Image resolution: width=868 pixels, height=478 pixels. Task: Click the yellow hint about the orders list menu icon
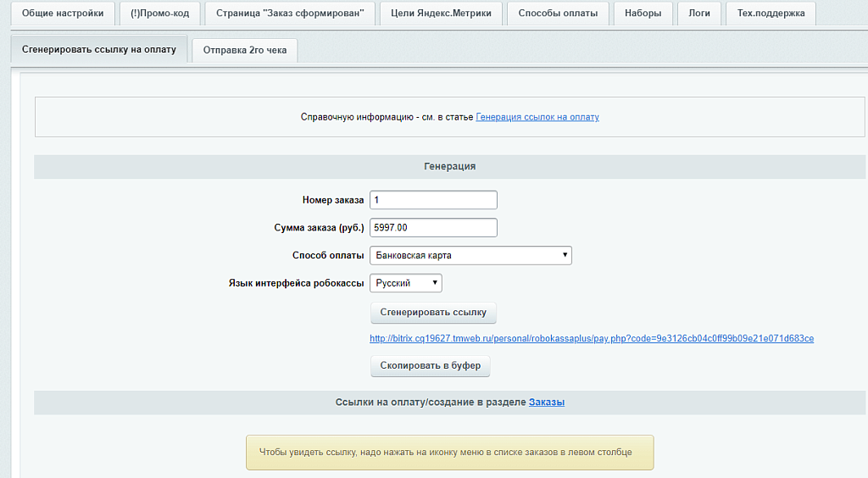pyautogui.click(x=449, y=453)
